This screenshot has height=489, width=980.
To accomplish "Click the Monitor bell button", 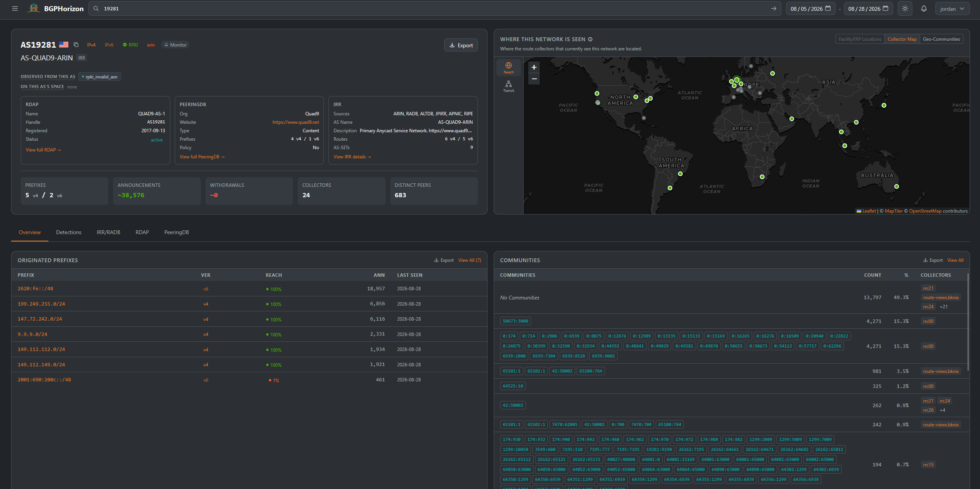I will 175,45.
